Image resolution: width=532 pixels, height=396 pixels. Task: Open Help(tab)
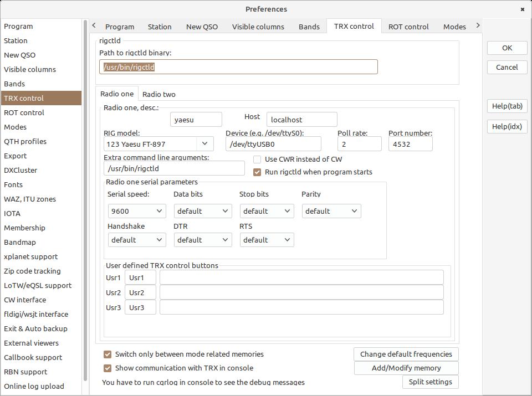507,106
